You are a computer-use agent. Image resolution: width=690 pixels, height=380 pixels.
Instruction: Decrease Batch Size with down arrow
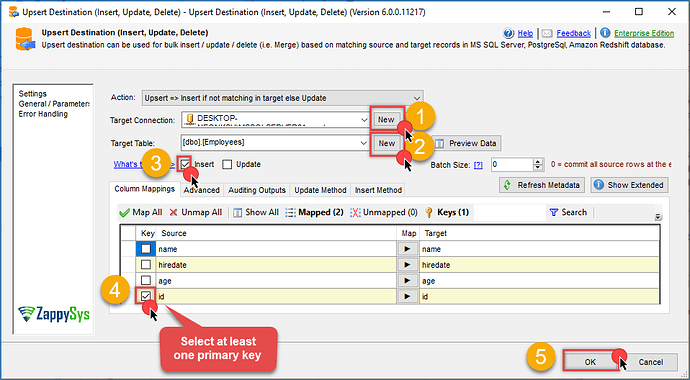[537, 168]
